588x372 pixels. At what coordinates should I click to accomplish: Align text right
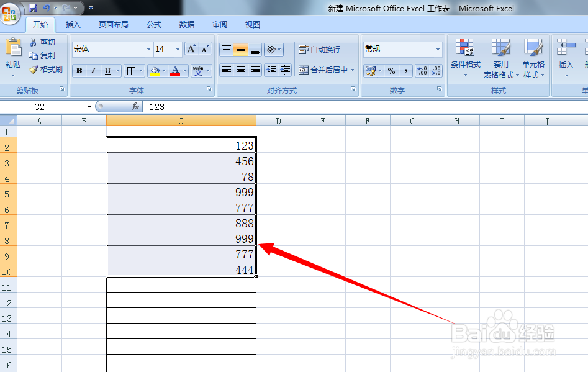pyautogui.click(x=255, y=70)
